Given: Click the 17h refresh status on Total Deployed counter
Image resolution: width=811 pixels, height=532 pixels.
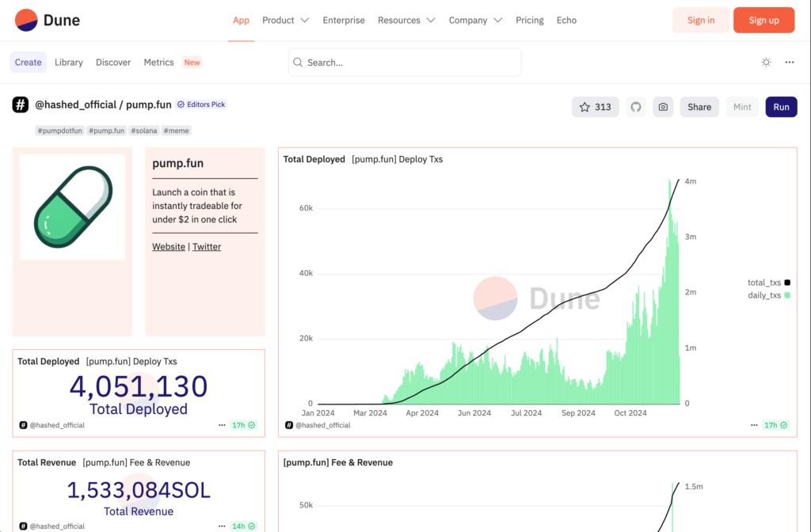Looking at the screenshot, I should pos(243,425).
